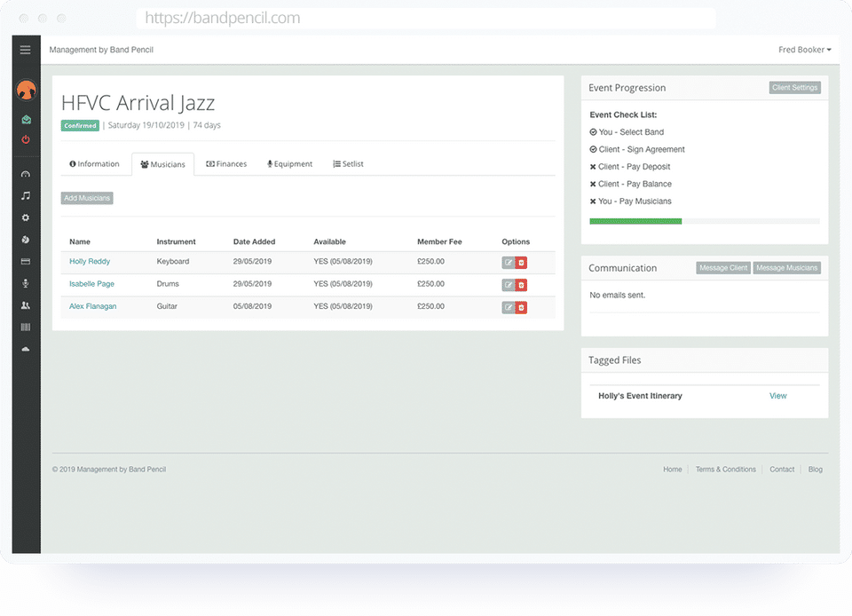The width and height of the screenshot is (852, 616).
Task: Open the cloud icon in sidebar
Action: 26,350
